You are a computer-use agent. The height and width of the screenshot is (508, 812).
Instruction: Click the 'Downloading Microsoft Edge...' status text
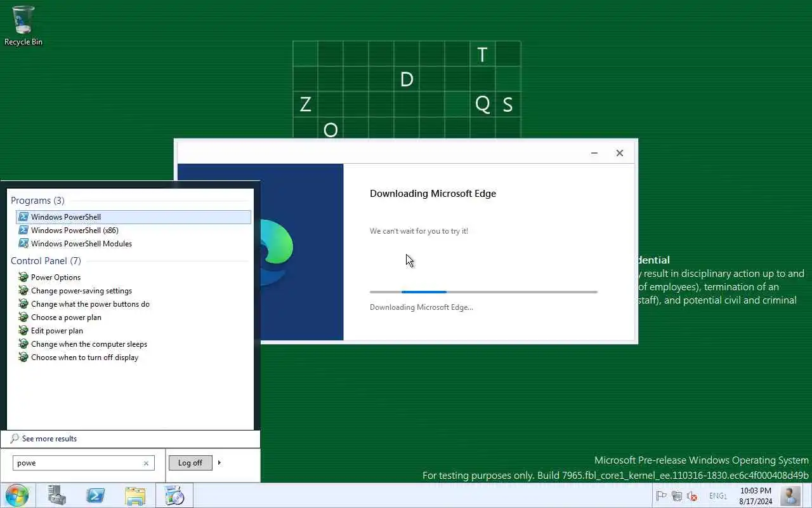coord(421,307)
